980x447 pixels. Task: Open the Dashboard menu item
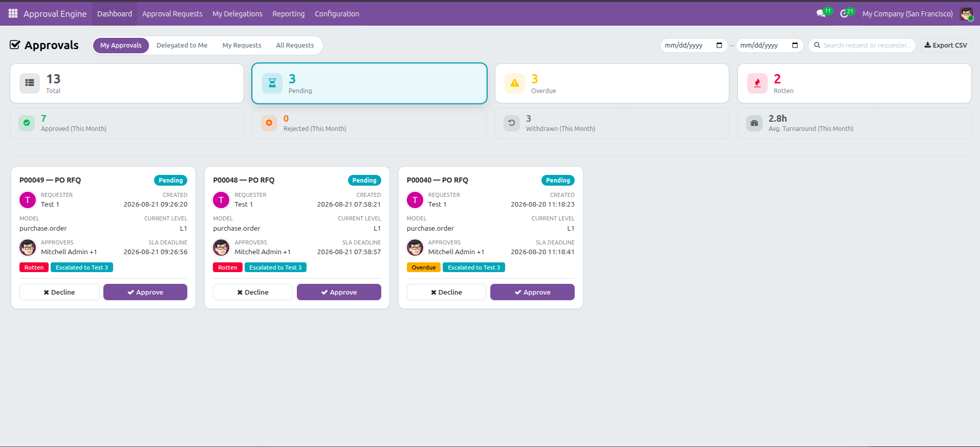click(115, 14)
